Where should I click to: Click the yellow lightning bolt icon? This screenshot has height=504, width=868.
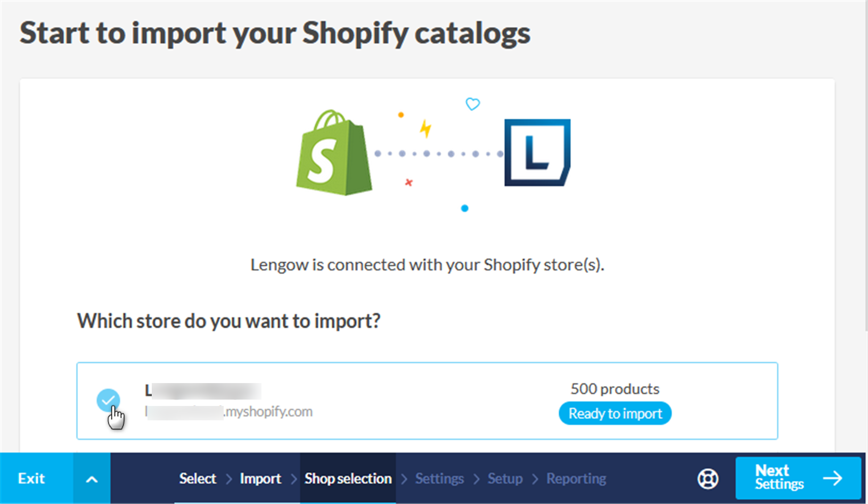tap(425, 128)
